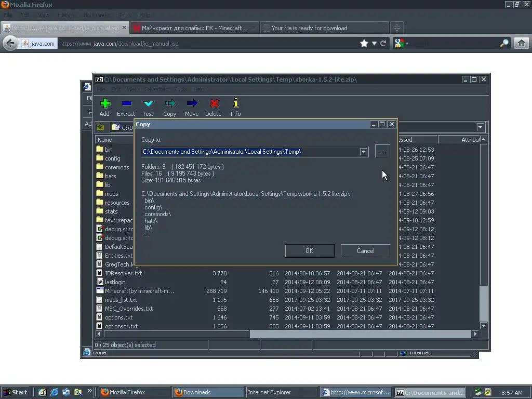Click the Move toolbar icon
The width and height of the screenshot is (532, 399).
192,103
